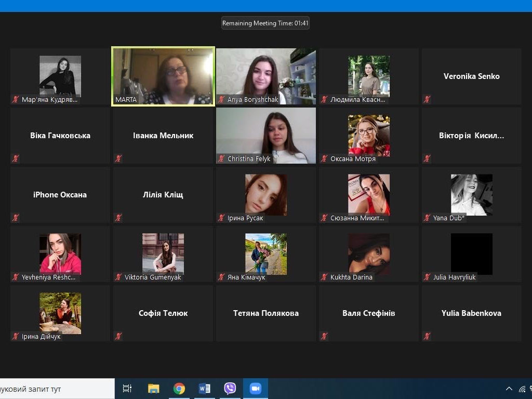Viewport: 532px width, 399px height.
Task: Select Christina Felyk's video tile
Action: [x=266, y=135]
